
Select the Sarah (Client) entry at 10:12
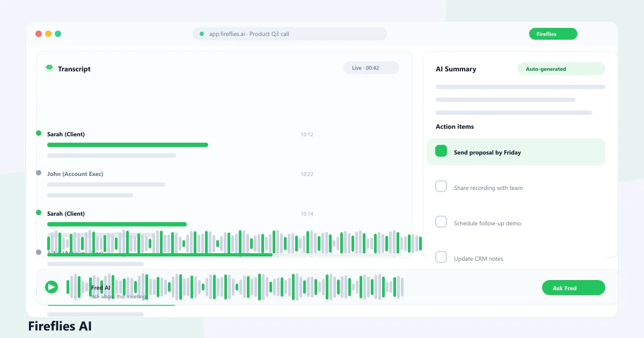pyautogui.click(x=66, y=134)
